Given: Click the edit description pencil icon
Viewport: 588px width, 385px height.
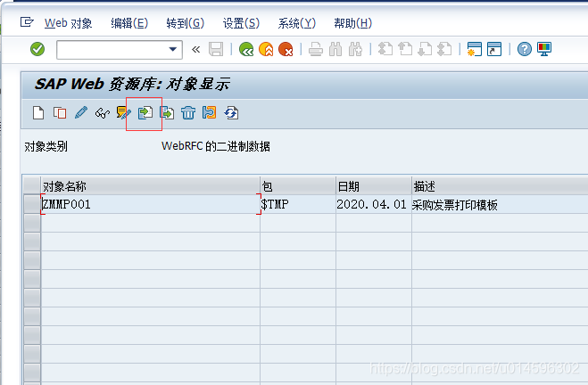Looking at the screenshot, I should pyautogui.click(x=124, y=112).
